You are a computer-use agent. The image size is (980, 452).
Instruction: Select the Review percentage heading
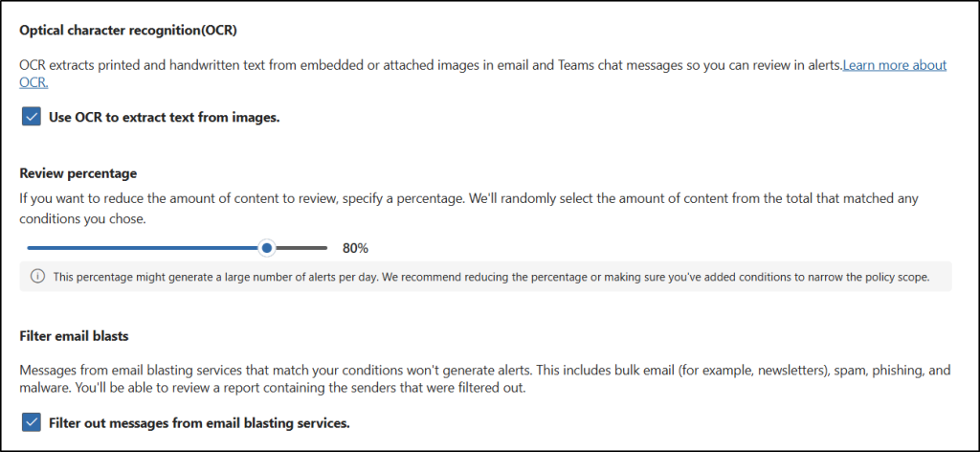[78, 173]
